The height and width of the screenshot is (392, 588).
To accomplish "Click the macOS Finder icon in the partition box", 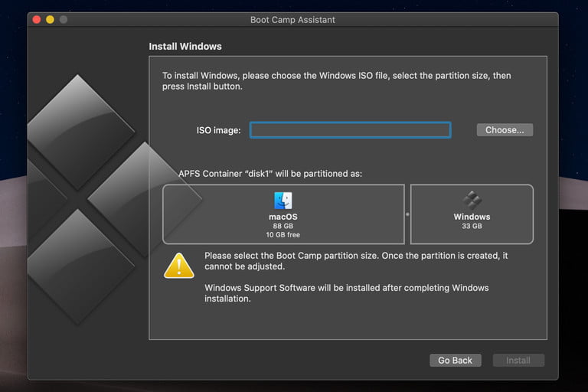I will (283, 201).
